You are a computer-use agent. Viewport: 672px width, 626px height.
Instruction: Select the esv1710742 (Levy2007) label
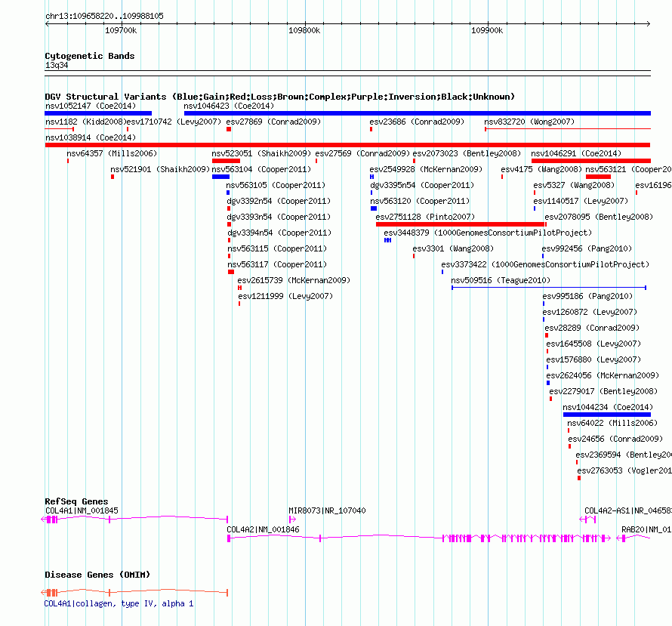[x=174, y=122]
